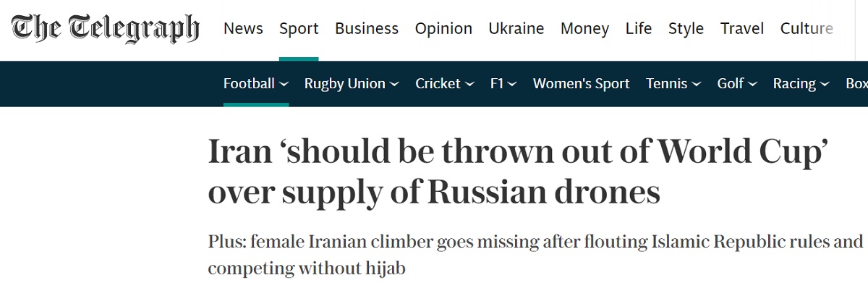The image size is (868, 304).
Task: Open the Cricket dropdown chevron
Action: pyautogui.click(x=469, y=85)
